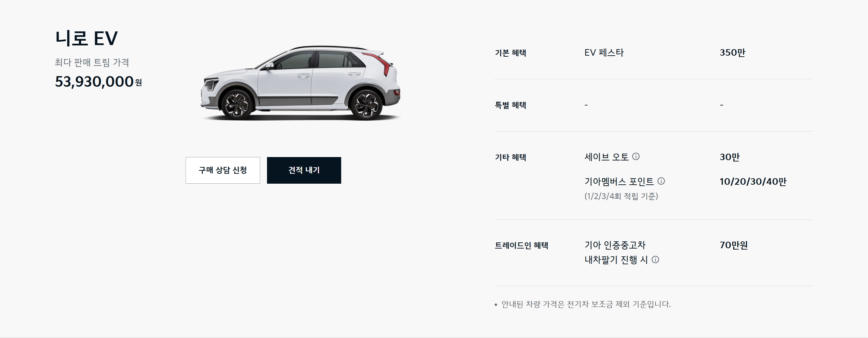The width and height of the screenshot is (868, 338).
Task: Click the 최다 판매 트림 가격 label
Action: [92, 62]
